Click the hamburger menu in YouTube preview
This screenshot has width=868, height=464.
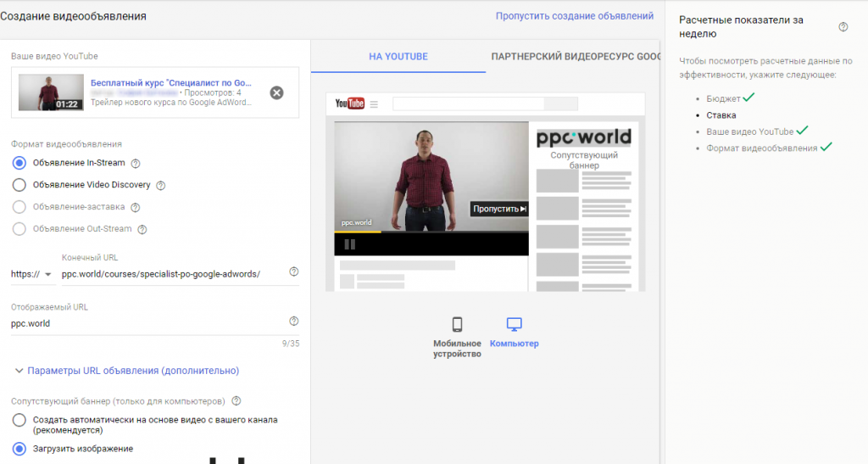tap(374, 104)
